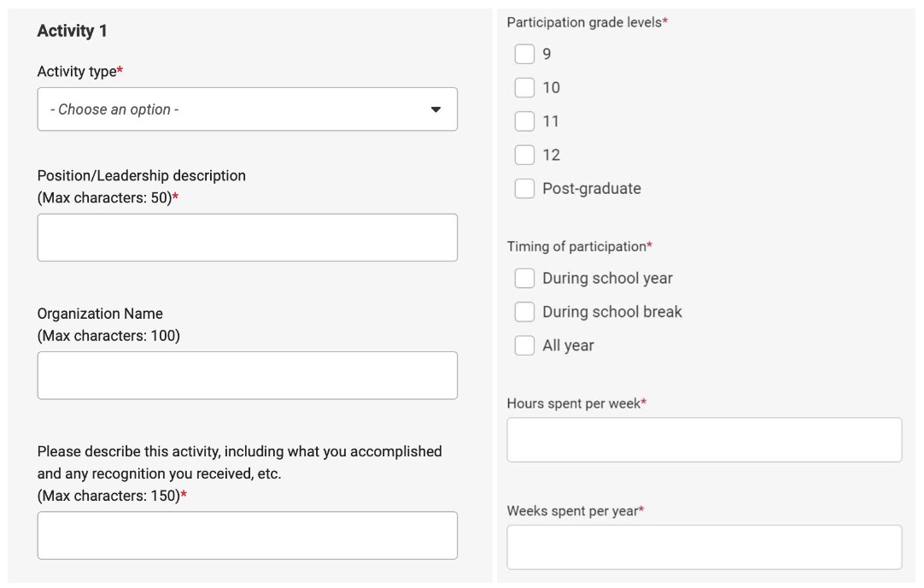Check the Post-graduate checkbox
Screen dimensions: 924x588
[524, 188]
